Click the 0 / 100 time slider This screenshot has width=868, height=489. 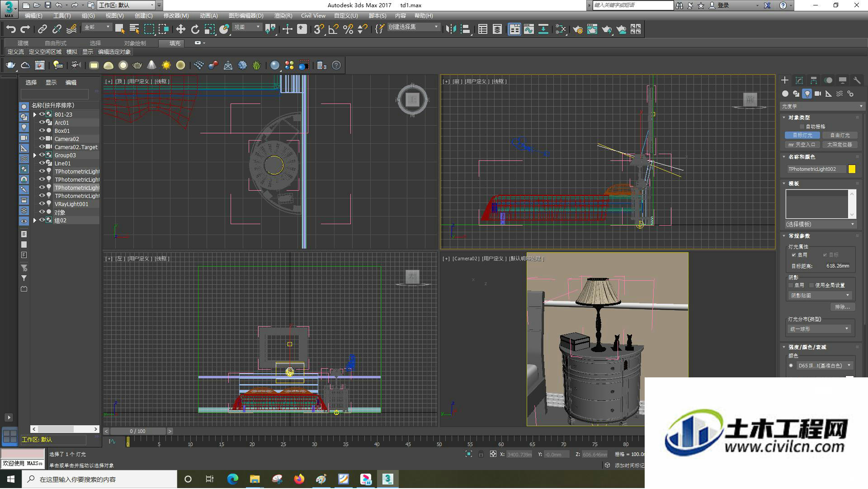pos(137,431)
